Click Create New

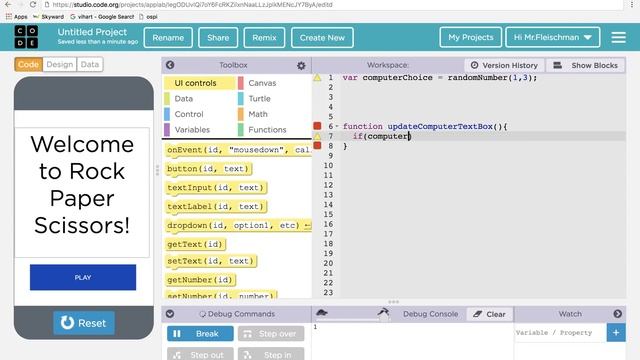tap(322, 38)
